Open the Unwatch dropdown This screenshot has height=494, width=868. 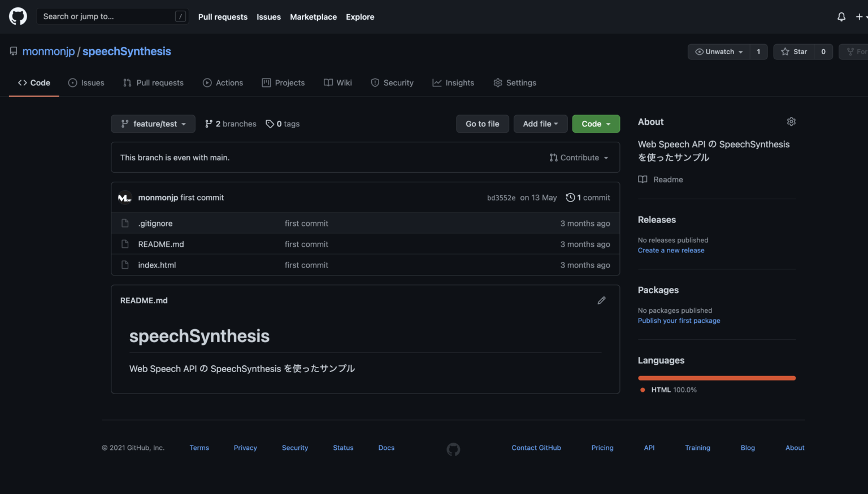pos(719,51)
